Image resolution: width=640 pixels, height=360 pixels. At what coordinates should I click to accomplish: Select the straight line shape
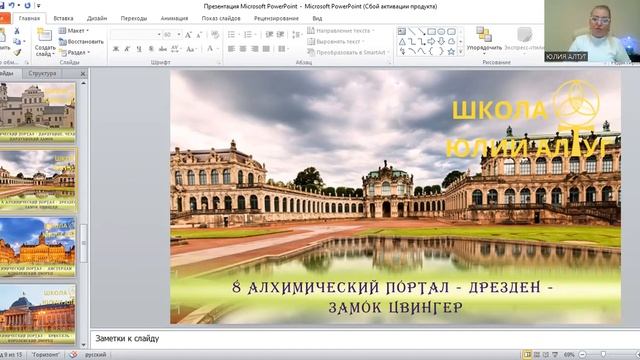(411, 31)
